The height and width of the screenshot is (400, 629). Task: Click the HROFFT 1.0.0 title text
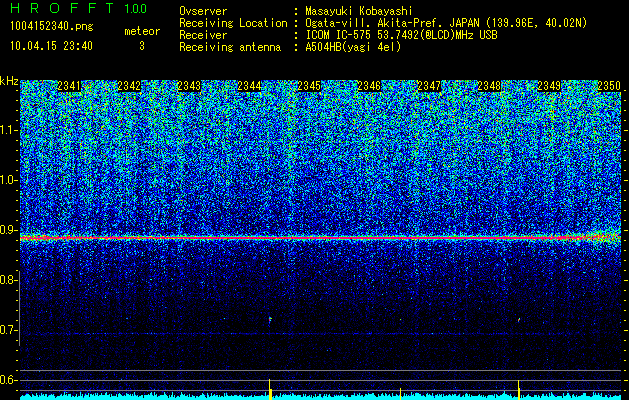point(79,8)
